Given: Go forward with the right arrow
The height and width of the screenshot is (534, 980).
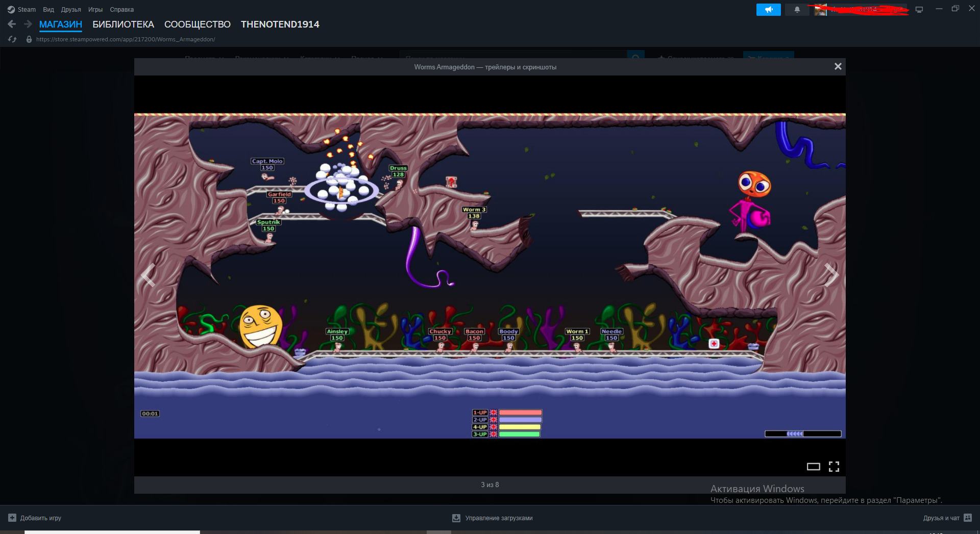Looking at the screenshot, I should [x=28, y=24].
